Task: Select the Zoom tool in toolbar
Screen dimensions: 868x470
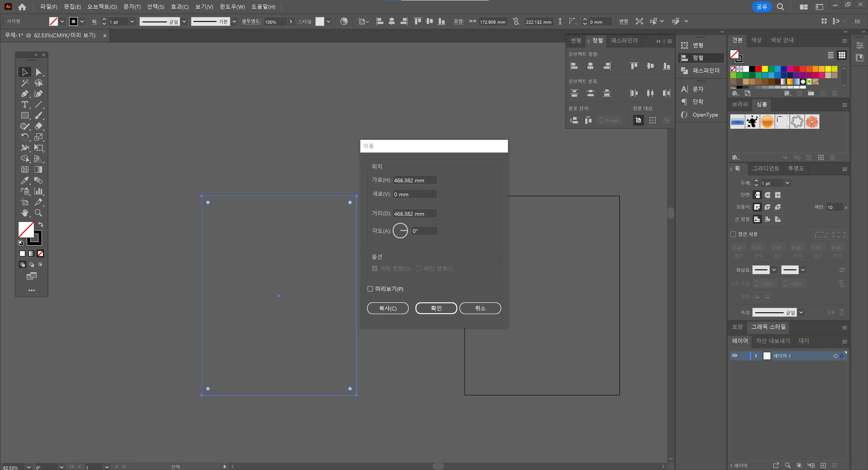Action: click(x=38, y=213)
